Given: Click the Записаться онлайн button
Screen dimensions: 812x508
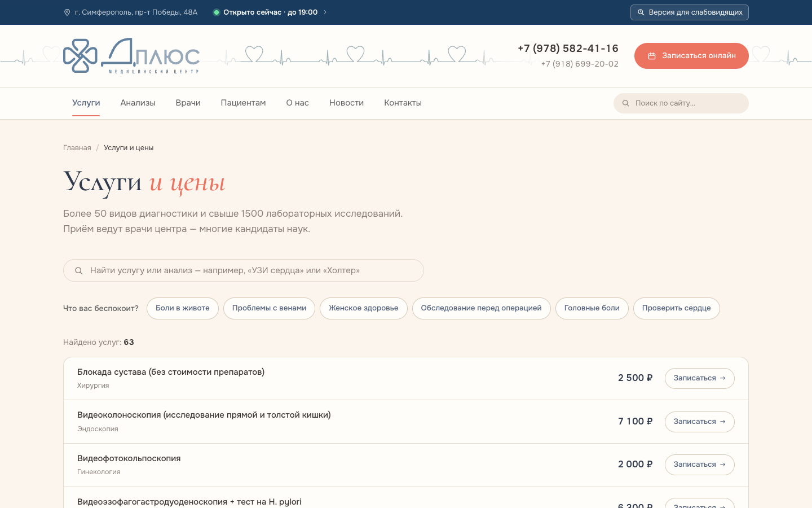Looking at the screenshot, I should 691,56.
